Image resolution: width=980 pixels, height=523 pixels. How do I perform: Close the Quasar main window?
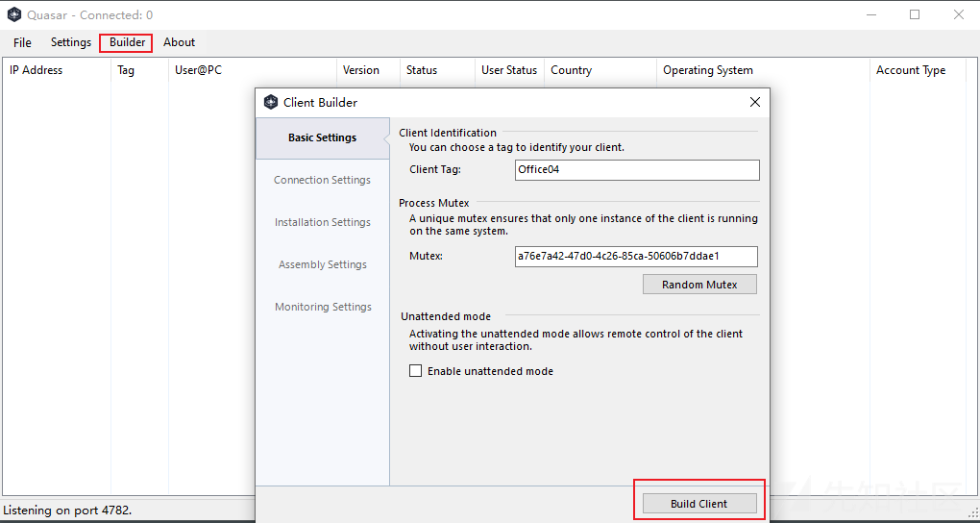pos(958,14)
